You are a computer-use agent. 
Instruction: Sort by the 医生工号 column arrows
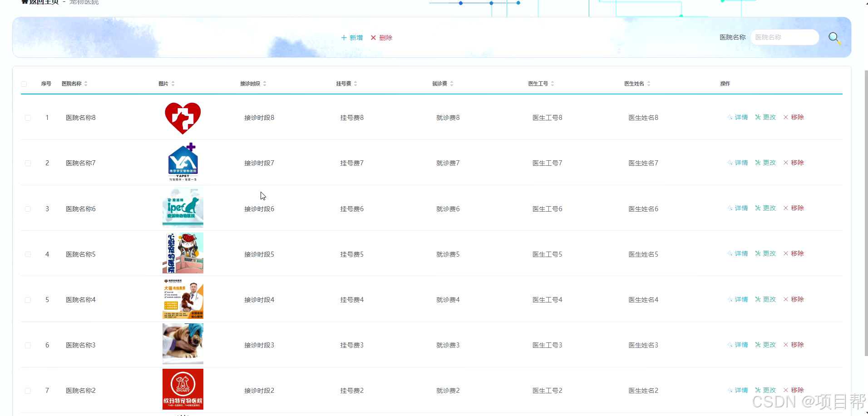(x=552, y=84)
